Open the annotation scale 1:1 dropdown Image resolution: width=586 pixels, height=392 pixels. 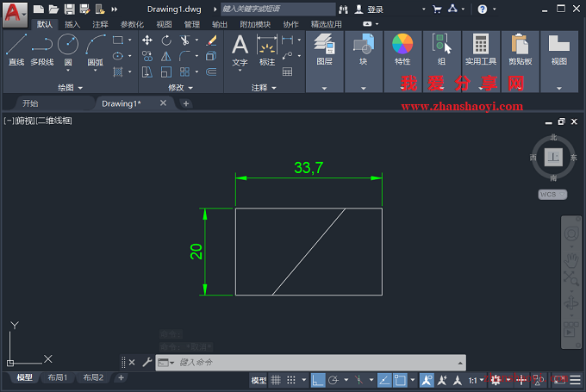tap(476, 380)
